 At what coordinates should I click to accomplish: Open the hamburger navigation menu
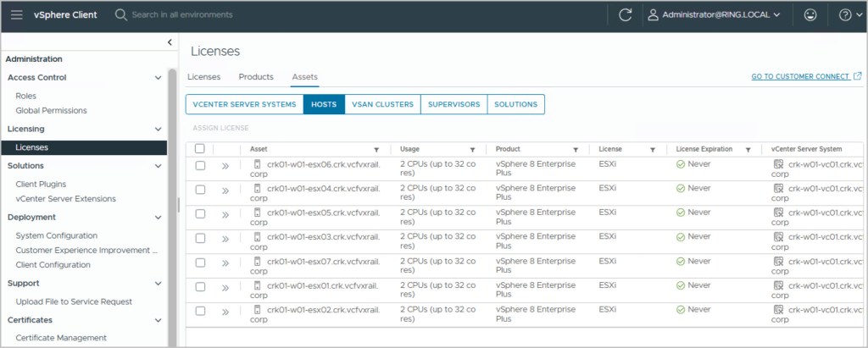click(17, 15)
